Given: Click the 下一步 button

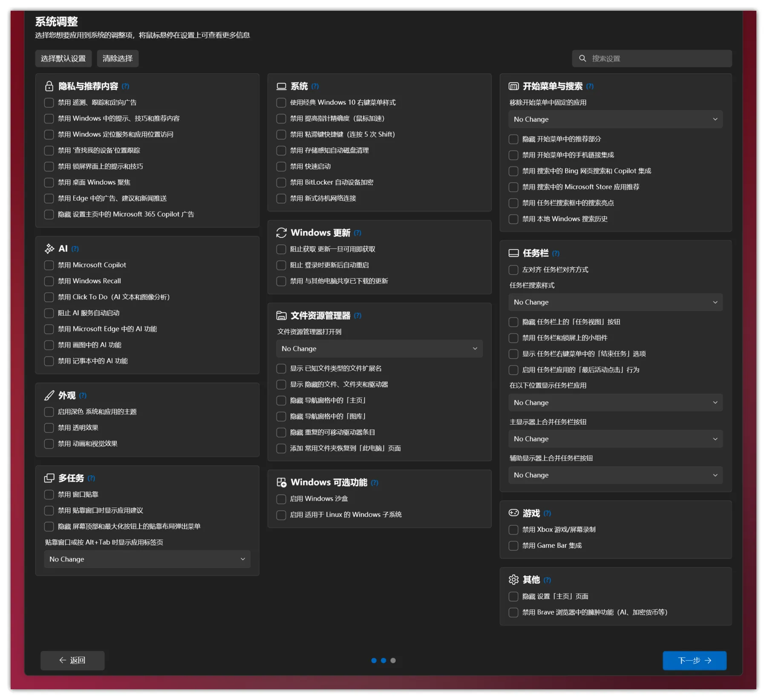Looking at the screenshot, I should [x=694, y=660].
